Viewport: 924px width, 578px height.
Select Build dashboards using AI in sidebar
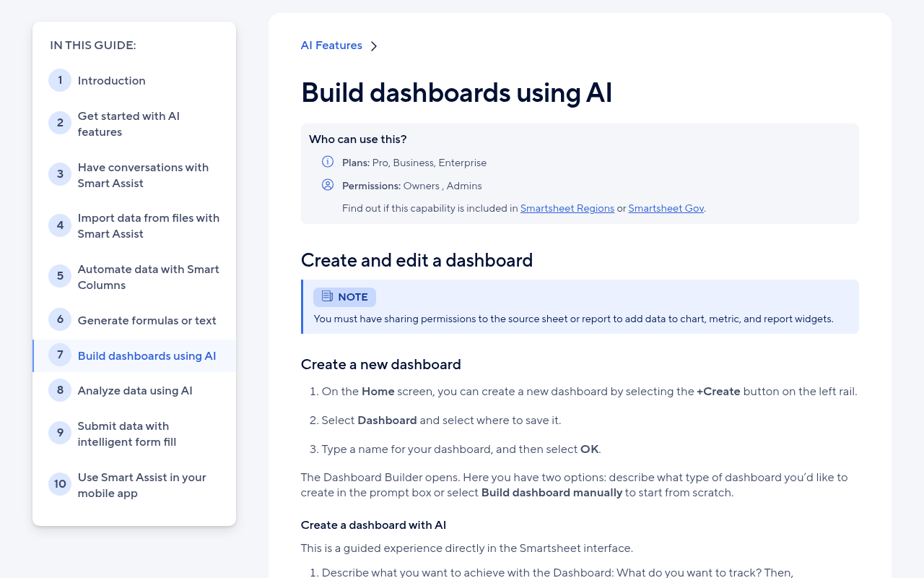pyautogui.click(x=147, y=355)
